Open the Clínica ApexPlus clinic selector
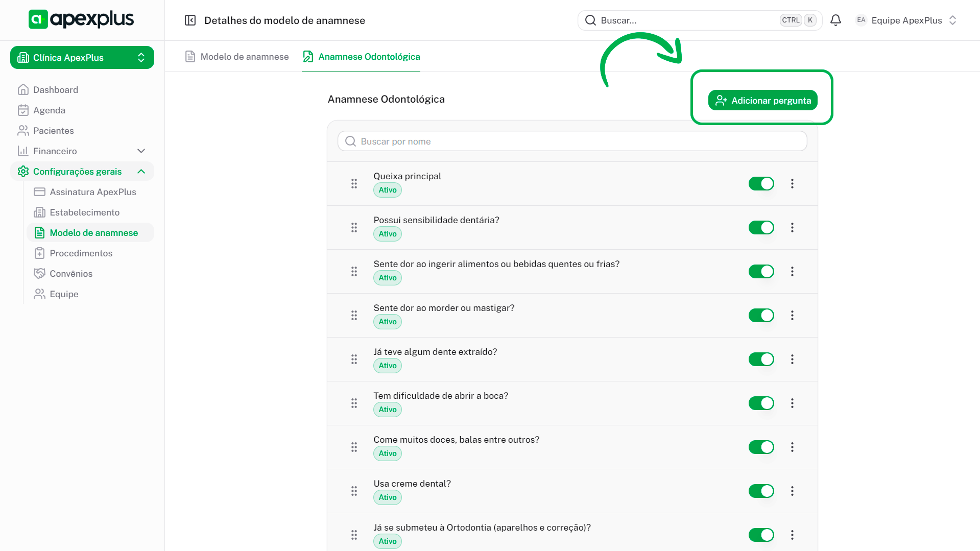Image resolution: width=980 pixels, height=551 pixels. point(82,58)
